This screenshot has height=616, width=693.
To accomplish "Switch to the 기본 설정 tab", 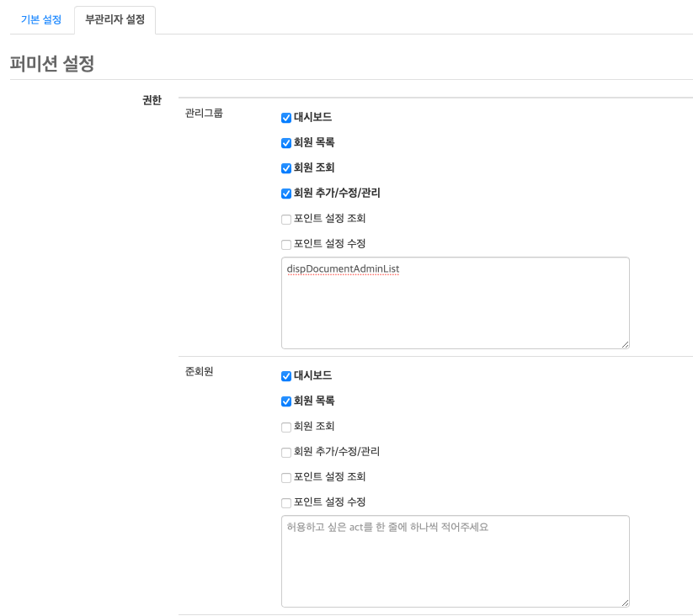I will click(41, 19).
